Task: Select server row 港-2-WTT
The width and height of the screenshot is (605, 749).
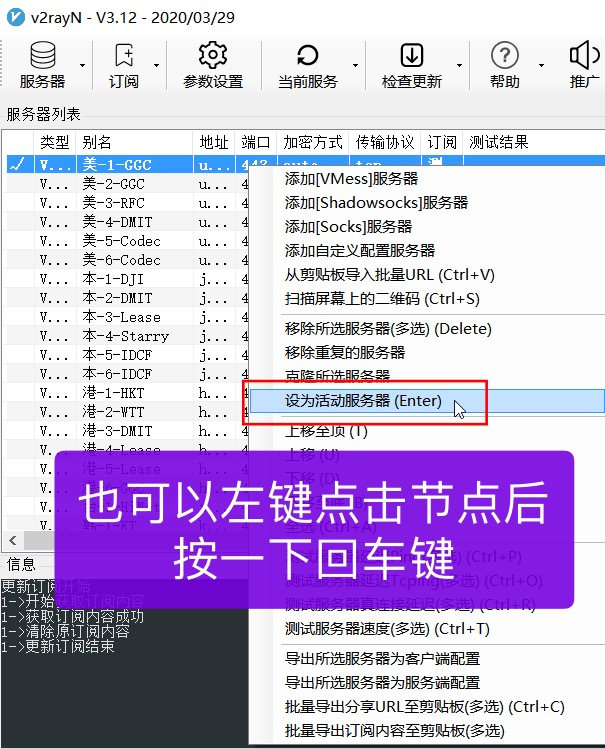Action: pyautogui.click(x=114, y=412)
